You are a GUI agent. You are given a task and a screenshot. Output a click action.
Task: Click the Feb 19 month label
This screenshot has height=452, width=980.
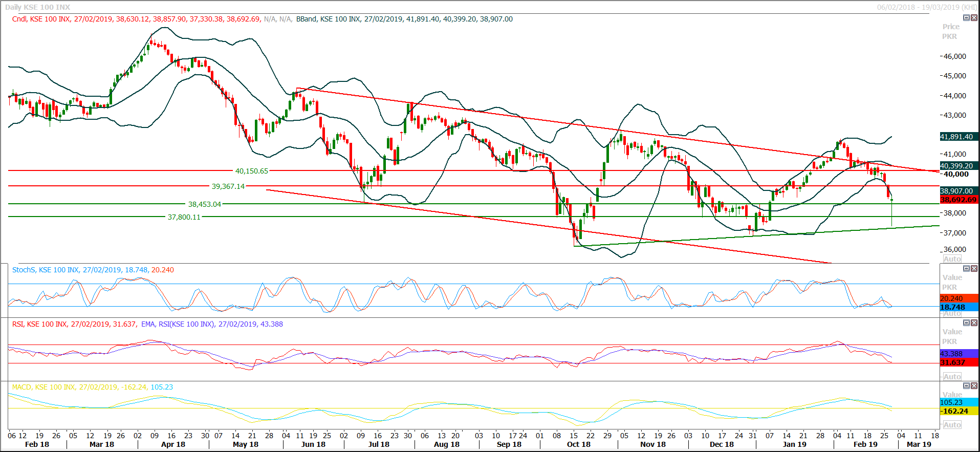coord(865,444)
